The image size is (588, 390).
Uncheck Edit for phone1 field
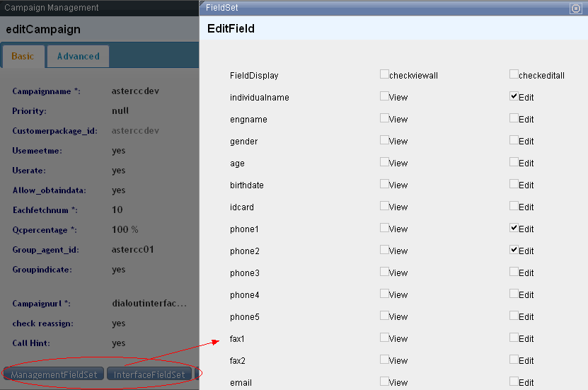tap(514, 228)
